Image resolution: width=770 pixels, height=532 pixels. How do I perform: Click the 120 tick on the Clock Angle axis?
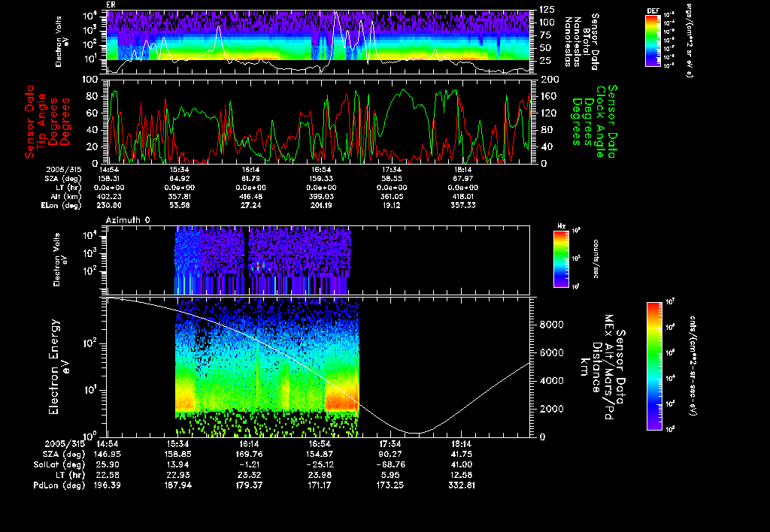tap(548, 113)
